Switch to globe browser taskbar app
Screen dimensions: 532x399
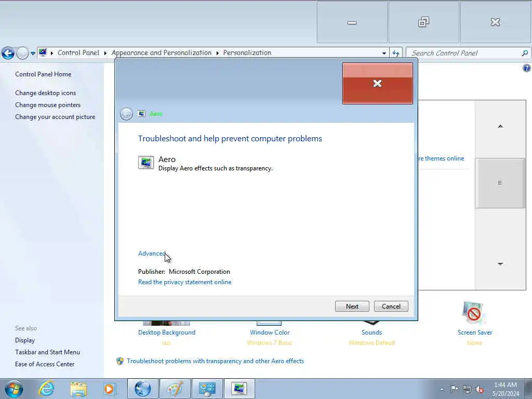[142, 389]
